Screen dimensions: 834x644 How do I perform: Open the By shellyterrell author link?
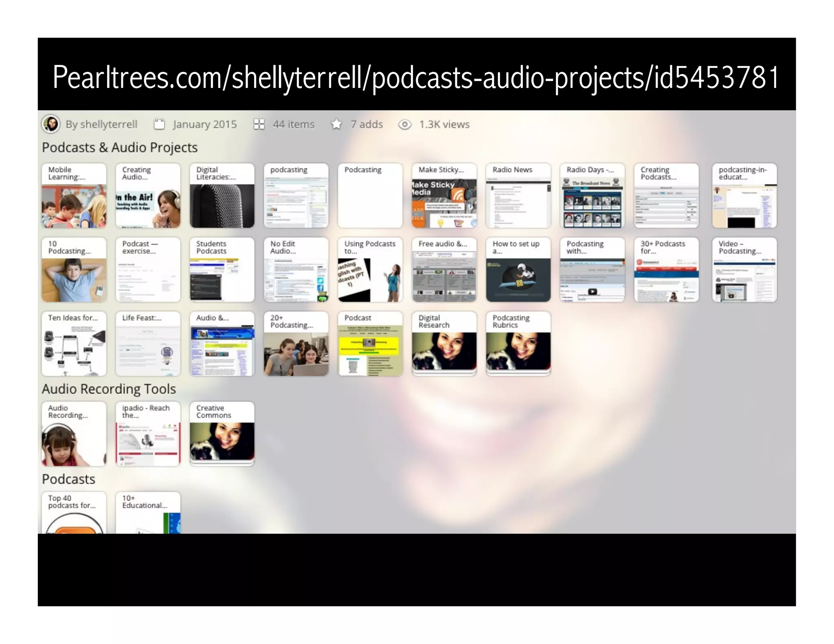(x=101, y=124)
